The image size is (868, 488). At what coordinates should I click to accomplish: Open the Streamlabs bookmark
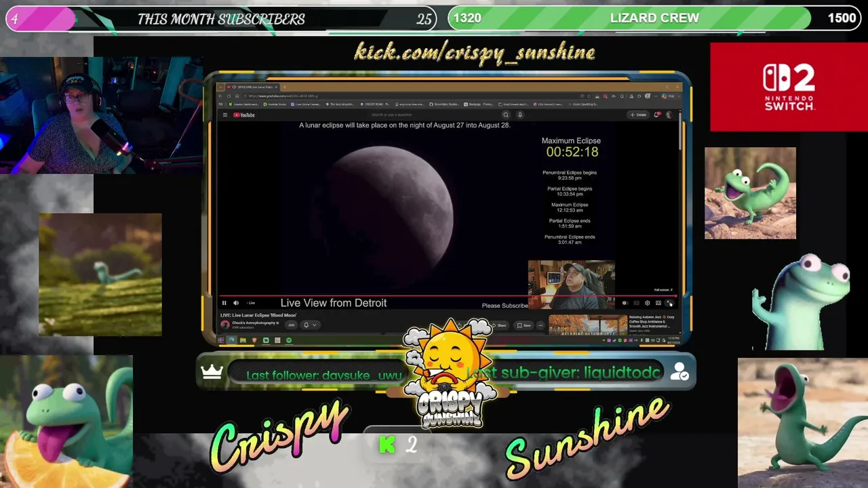pyautogui.click(x=443, y=104)
